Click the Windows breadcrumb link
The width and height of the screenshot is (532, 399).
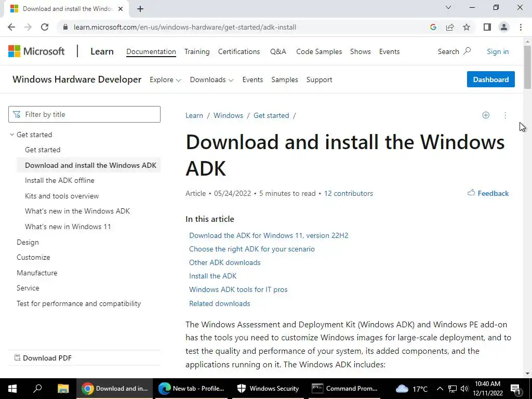pos(229,115)
